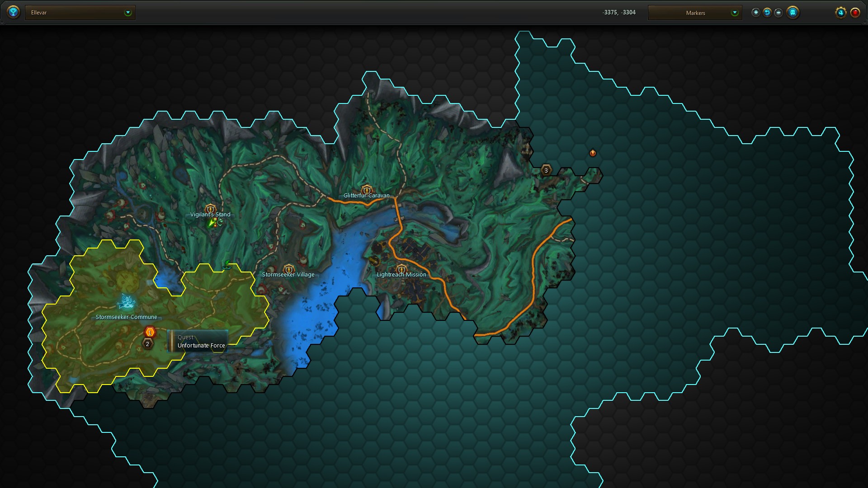Viewport: 868px width, 488px height.
Task: Click the Unfortunate Force quest tooltip
Action: 198,341
